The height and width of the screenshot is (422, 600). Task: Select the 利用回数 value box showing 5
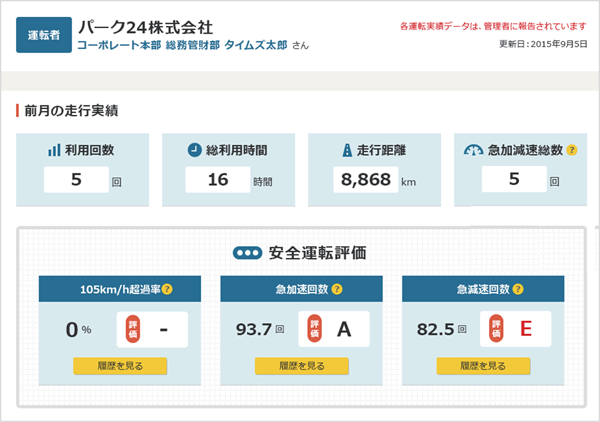(75, 180)
